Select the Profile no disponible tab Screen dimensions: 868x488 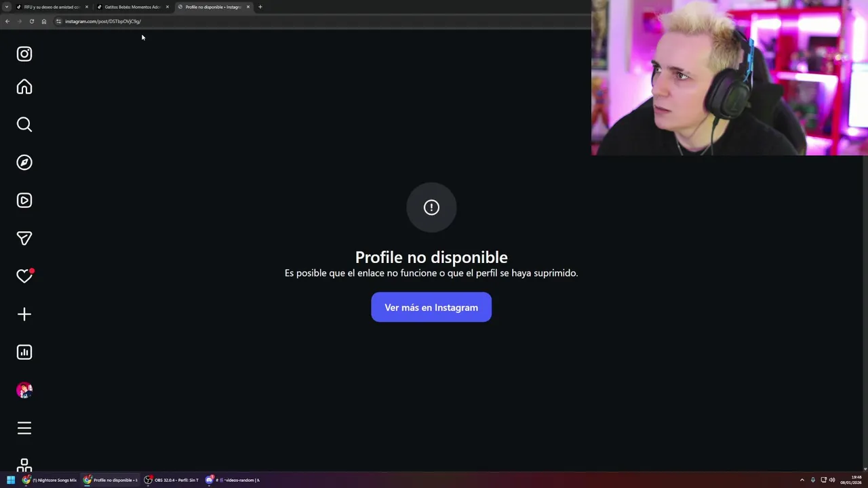pyautogui.click(x=213, y=7)
